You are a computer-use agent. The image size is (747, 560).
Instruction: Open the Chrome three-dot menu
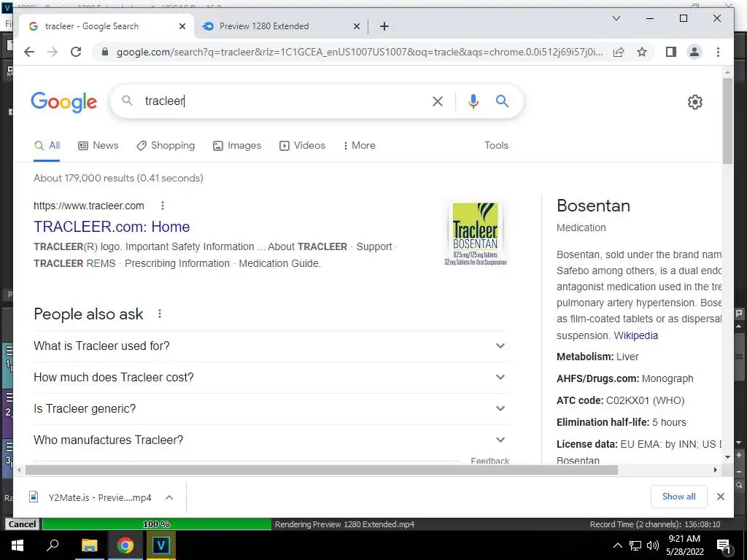point(718,52)
